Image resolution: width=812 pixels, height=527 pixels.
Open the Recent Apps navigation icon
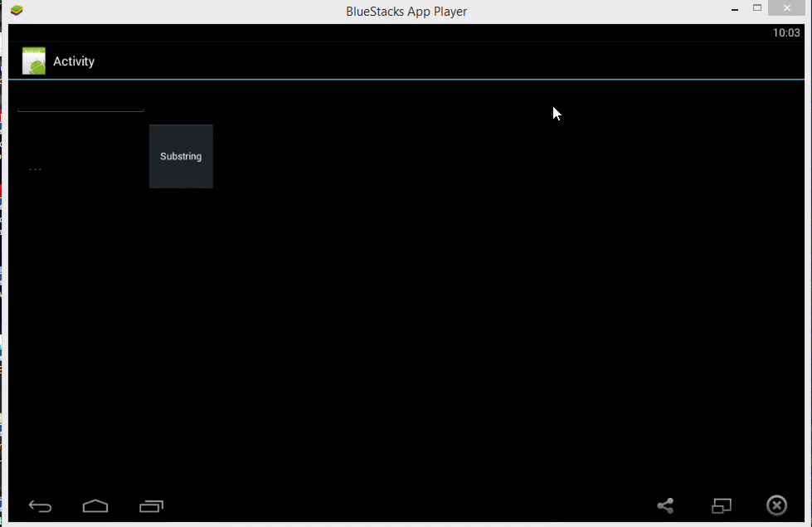[x=151, y=505]
